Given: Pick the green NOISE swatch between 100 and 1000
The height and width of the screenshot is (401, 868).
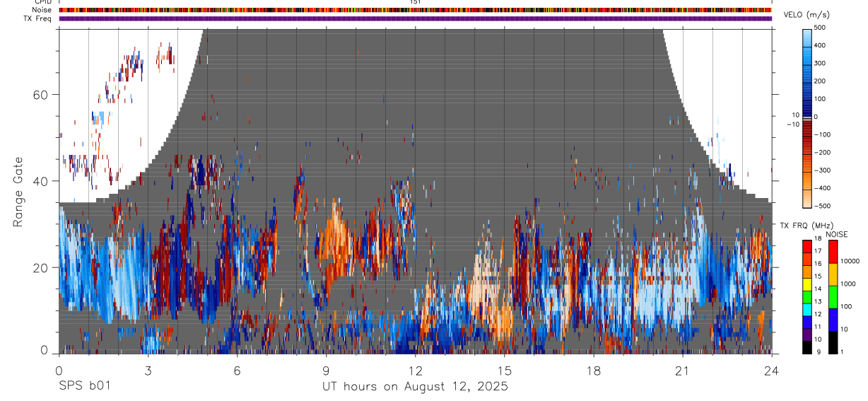Looking at the screenshot, I should coord(832,297).
